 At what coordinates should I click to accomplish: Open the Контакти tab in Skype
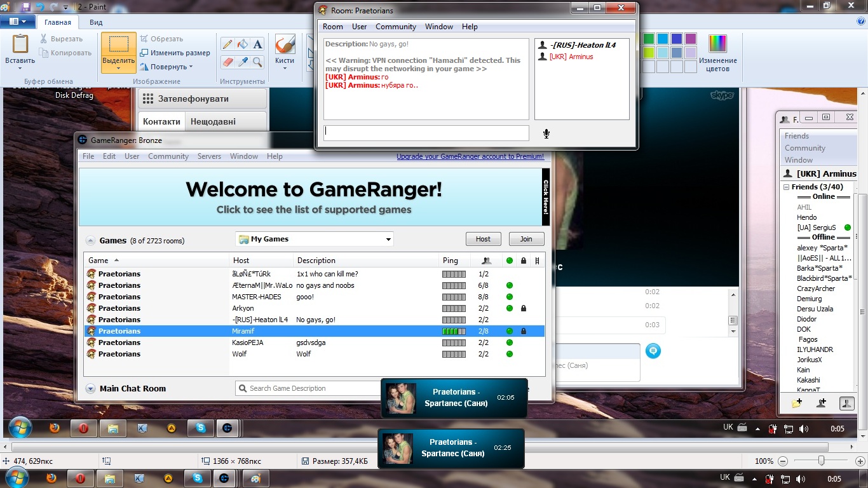pos(161,121)
